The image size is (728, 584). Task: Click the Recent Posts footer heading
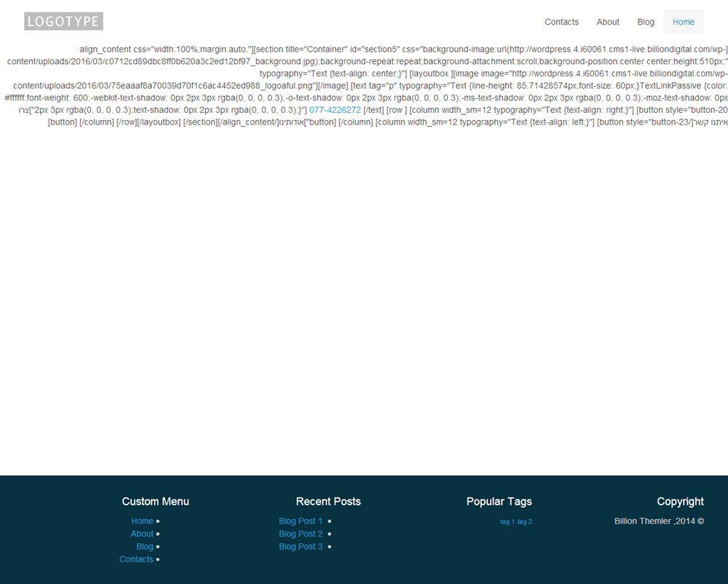(328, 502)
